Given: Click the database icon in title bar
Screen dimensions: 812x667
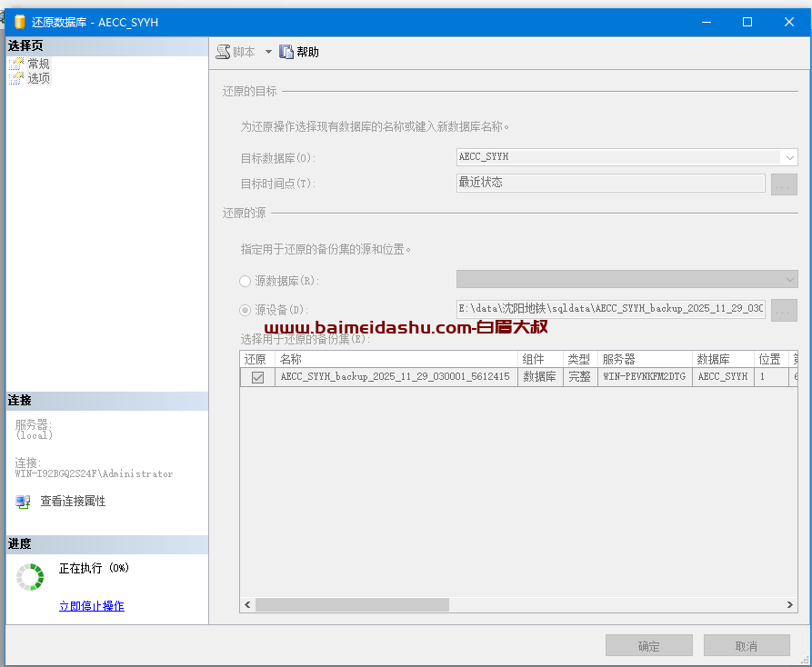Looking at the screenshot, I should click(x=20, y=22).
